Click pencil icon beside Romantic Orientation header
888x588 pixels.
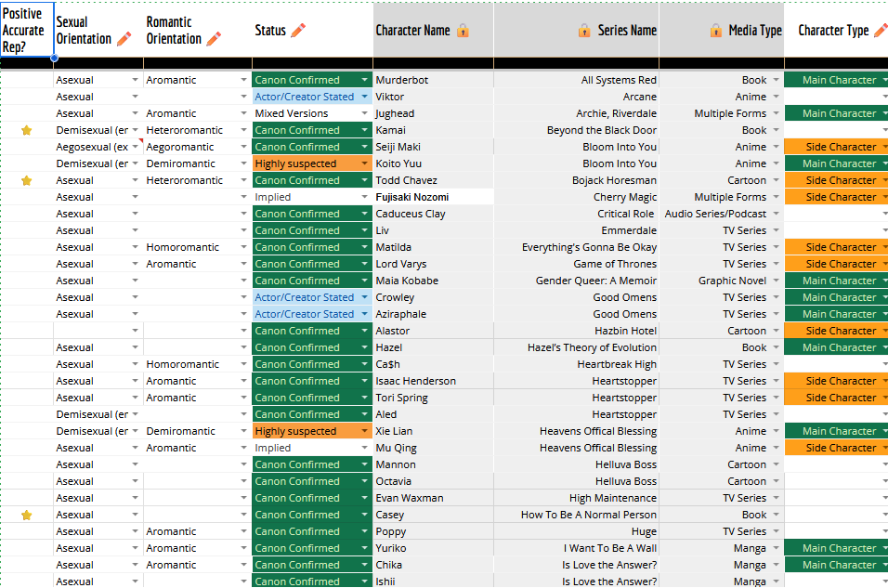pos(214,39)
